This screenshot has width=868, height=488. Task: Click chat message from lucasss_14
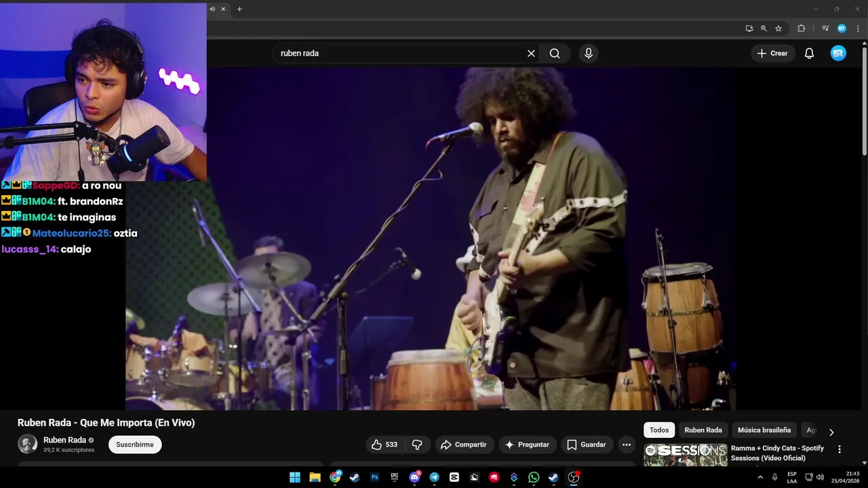[46, 249]
